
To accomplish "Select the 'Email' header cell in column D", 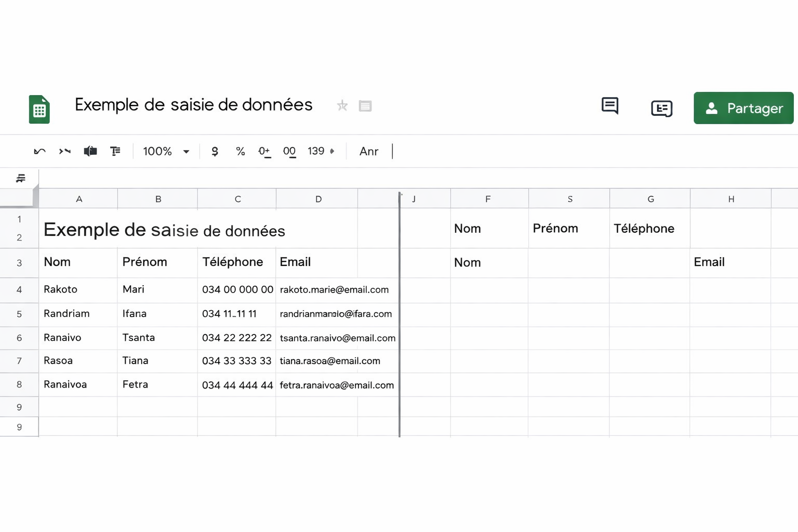I will coord(317,263).
